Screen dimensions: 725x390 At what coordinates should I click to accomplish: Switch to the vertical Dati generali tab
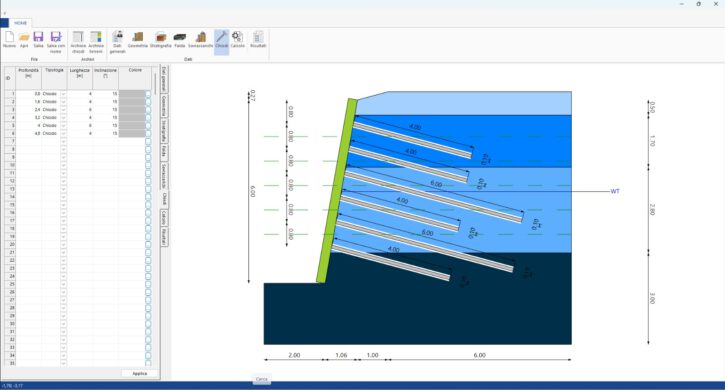pyautogui.click(x=164, y=79)
